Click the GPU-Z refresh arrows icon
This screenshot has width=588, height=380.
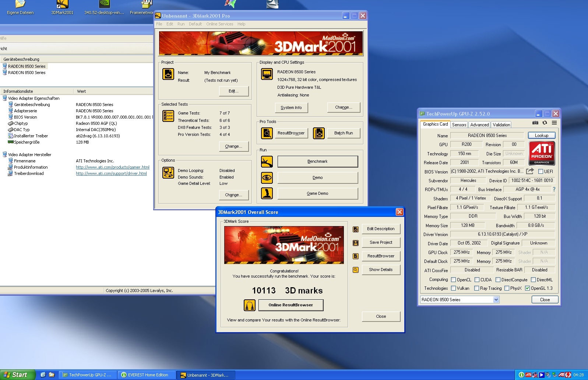coord(545,123)
